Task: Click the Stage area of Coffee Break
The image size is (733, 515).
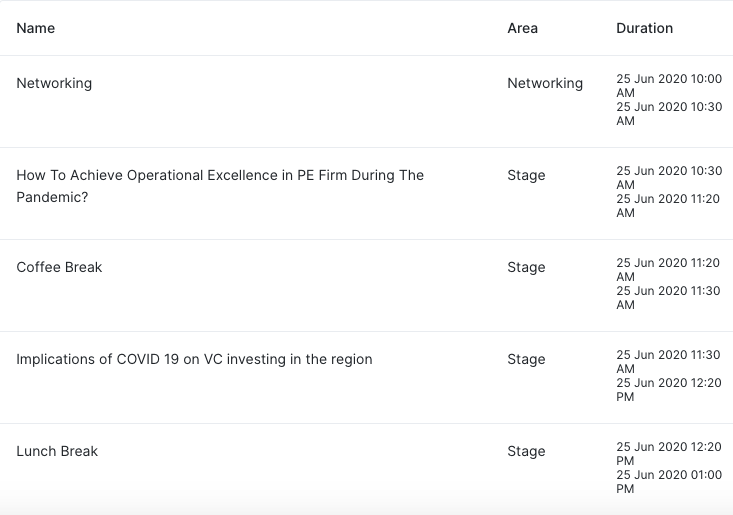Action: [x=526, y=267]
